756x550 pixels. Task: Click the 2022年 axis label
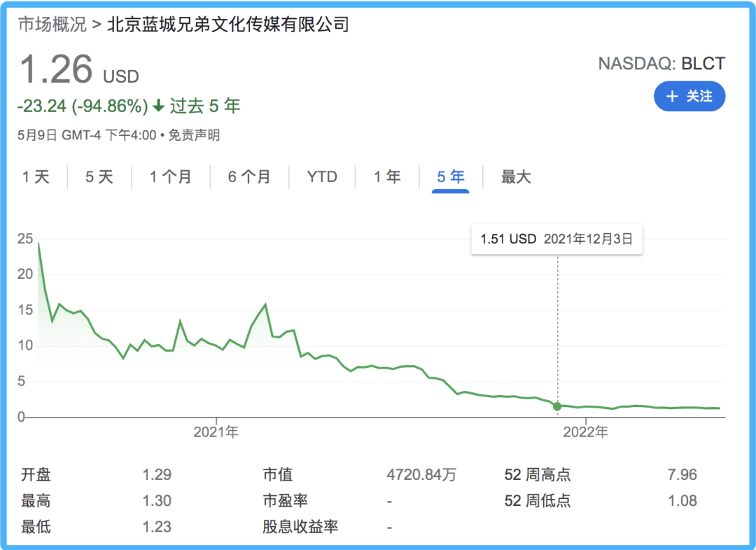(585, 432)
